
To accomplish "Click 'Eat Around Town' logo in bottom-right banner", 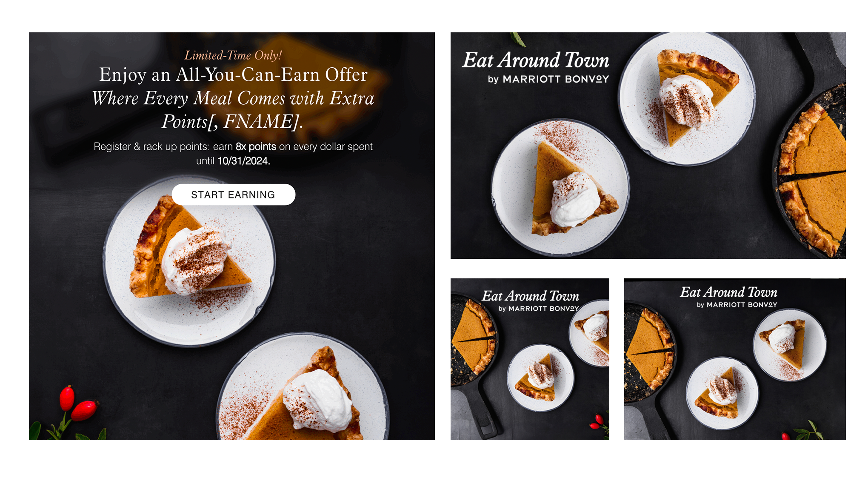I will click(x=728, y=292).
